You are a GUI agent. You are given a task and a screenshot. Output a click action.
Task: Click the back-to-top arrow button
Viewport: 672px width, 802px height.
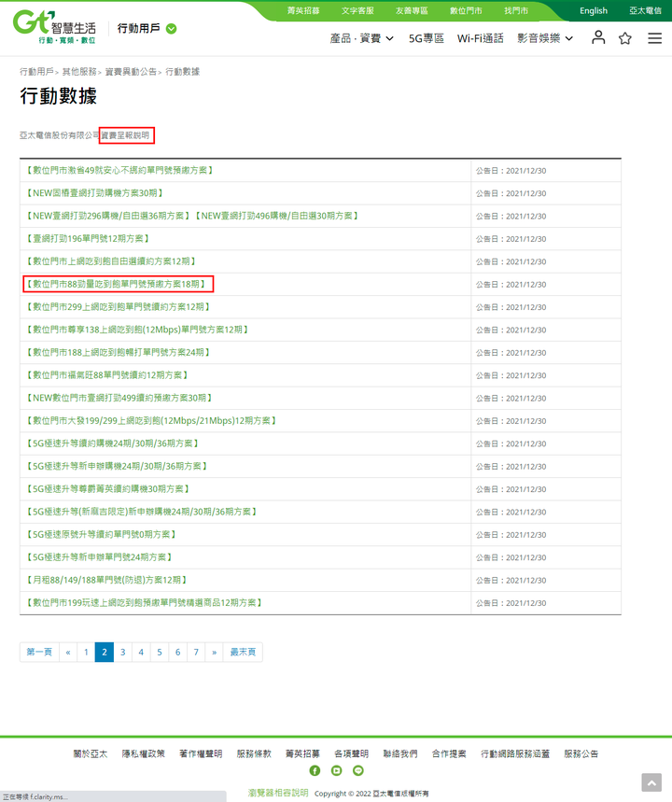651,782
